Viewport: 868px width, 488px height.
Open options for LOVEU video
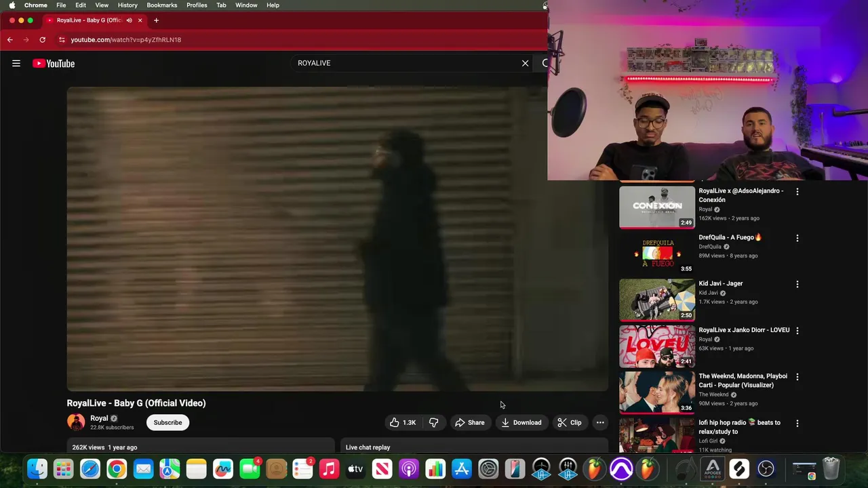coord(797,330)
